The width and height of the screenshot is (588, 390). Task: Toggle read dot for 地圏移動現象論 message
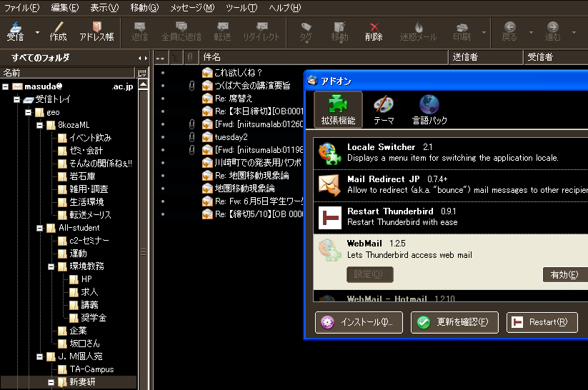(163, 189)
